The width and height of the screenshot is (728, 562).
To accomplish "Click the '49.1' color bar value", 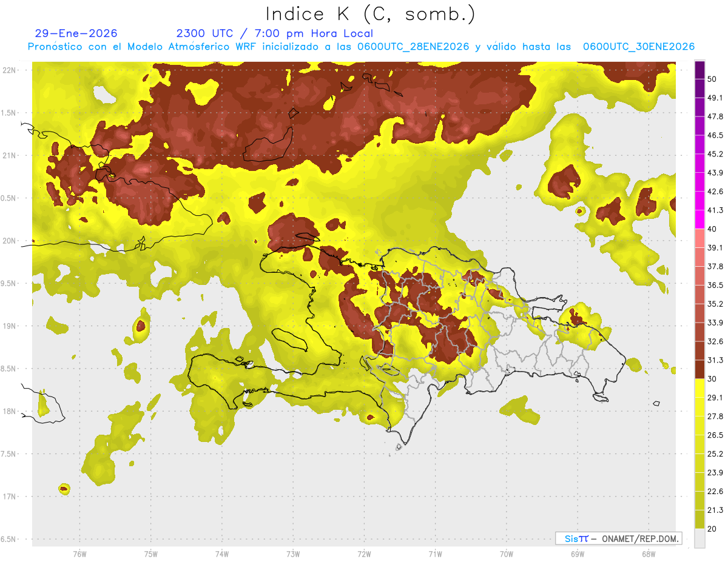I will coord(715,98).
